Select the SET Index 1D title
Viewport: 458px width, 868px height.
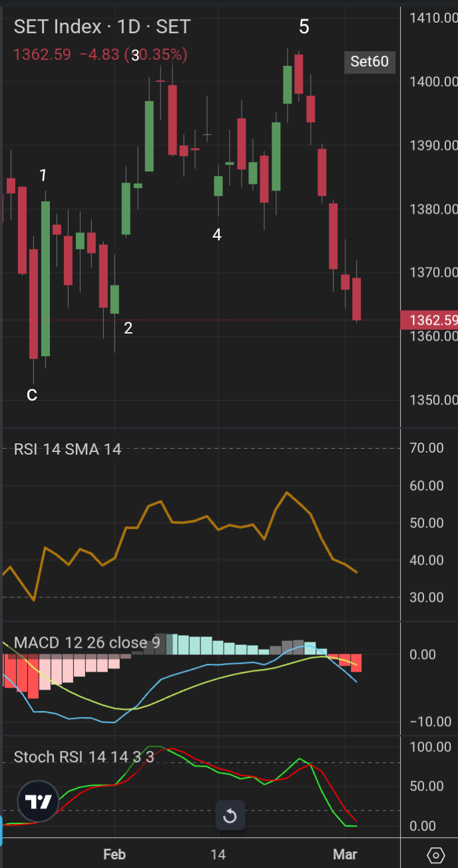pyautogui.click(x=102, y=27)
